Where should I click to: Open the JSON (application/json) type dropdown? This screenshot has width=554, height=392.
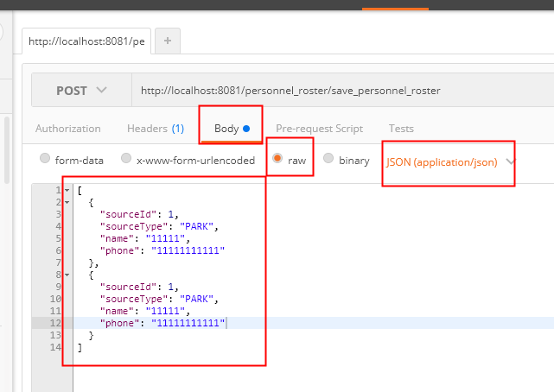[450, 162]
